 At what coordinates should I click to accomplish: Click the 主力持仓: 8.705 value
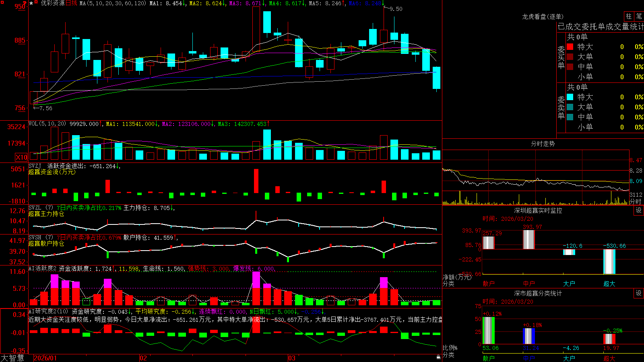pos(148,208)
